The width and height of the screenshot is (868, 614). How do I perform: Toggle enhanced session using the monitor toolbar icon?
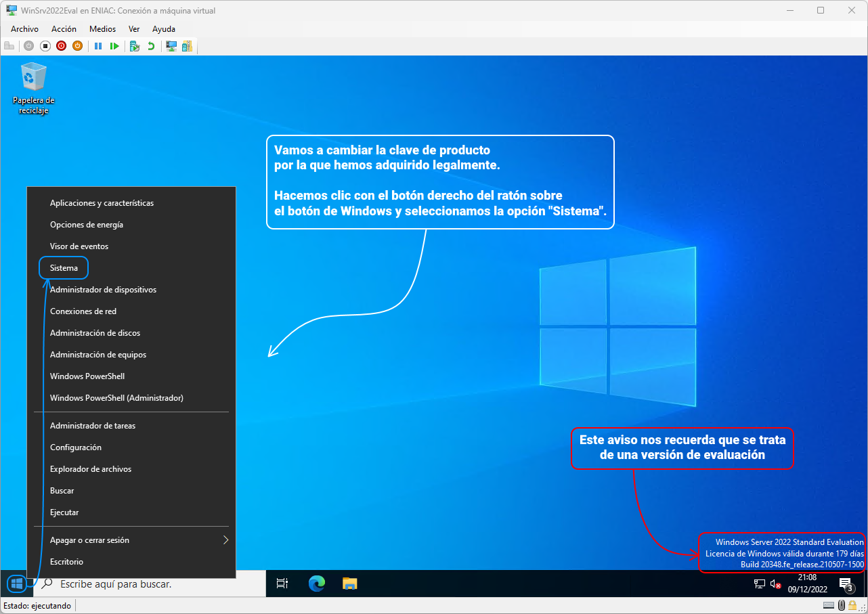tap(171, 46)
